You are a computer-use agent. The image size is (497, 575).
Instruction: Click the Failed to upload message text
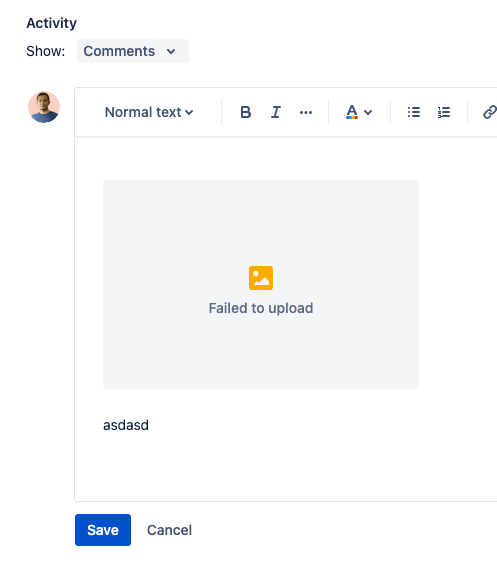pyautogui.click(x=261, y=308)
